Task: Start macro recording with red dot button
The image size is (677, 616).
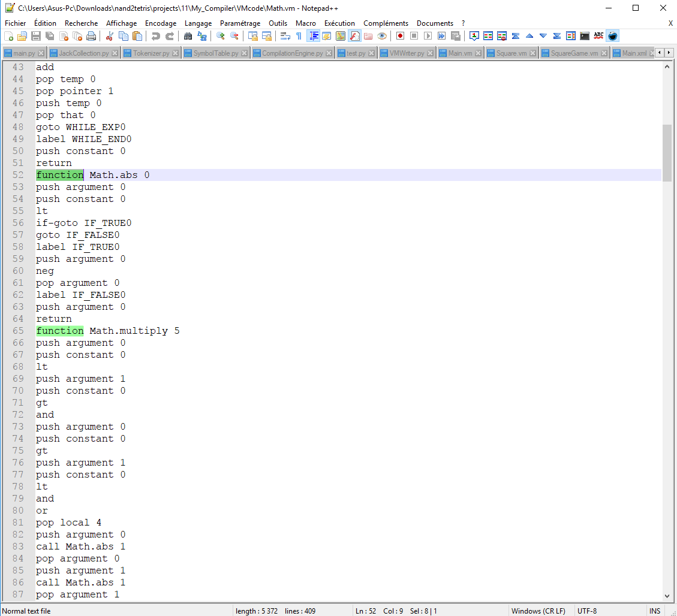Action: coord(400,36)
